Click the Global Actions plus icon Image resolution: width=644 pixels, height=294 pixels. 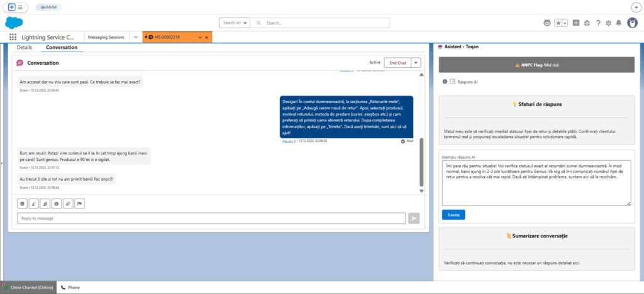[575, 23]
